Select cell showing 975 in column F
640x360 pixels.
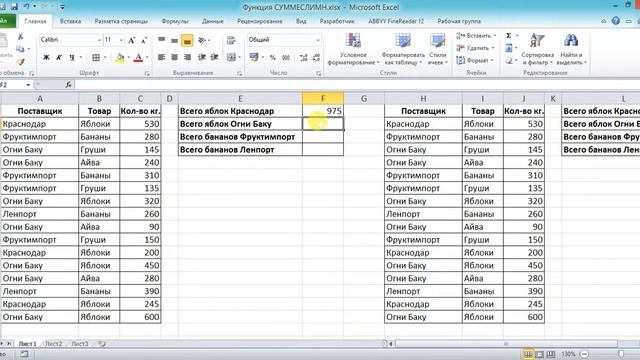pyautogui.click(x=323, y=111)
